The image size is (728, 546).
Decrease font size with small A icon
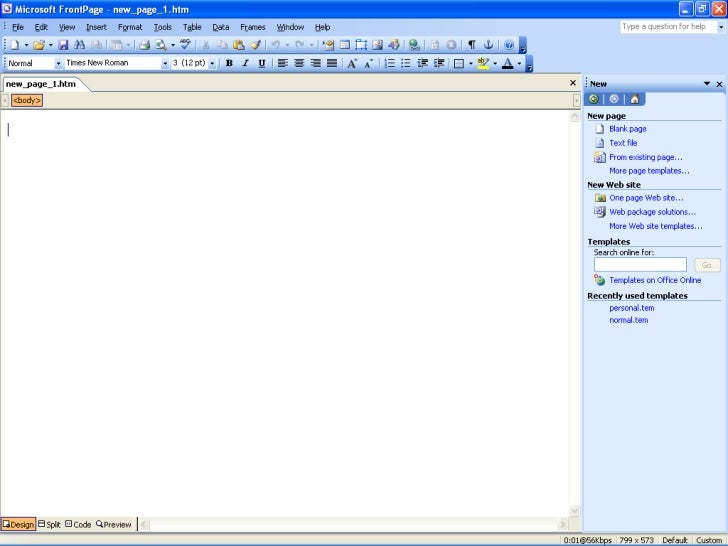click(369, 64)
